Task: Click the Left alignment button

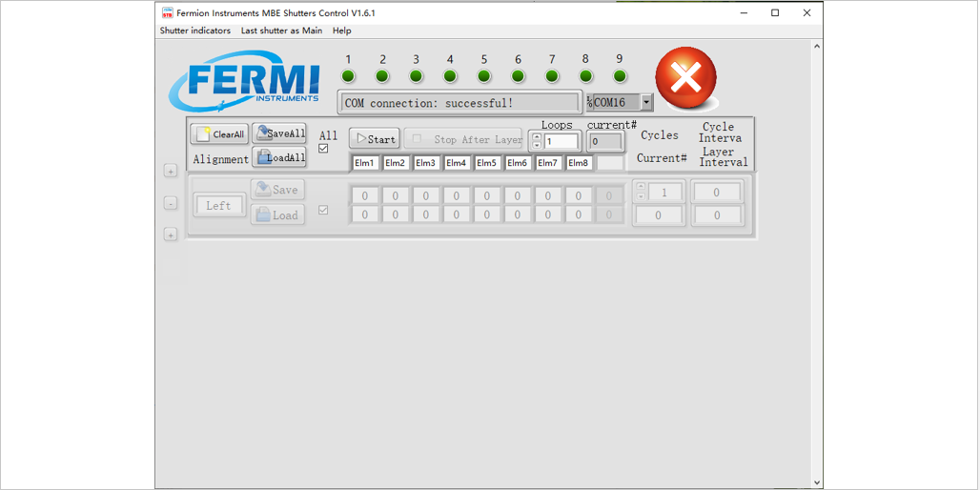Action: click(x=218, y=205)
